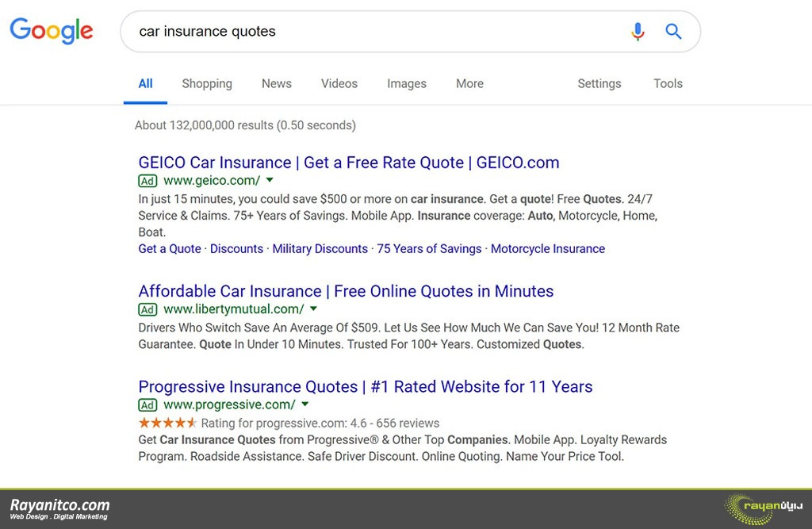Expand the dropdown arrow next to www.libertymutual.com
Viewport: 812px width, 529px height.
pyautogui.click(x=313, y=309)
